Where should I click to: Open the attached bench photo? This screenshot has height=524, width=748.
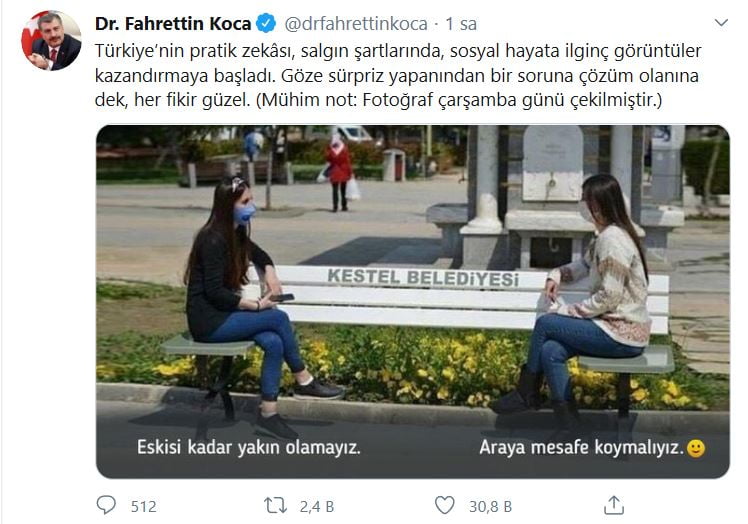(413, 302)
